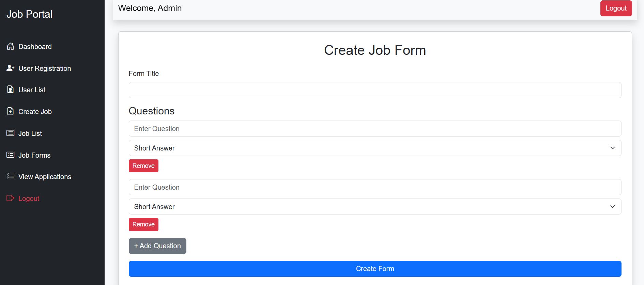Remove the first question

click(x=143, y=166)
